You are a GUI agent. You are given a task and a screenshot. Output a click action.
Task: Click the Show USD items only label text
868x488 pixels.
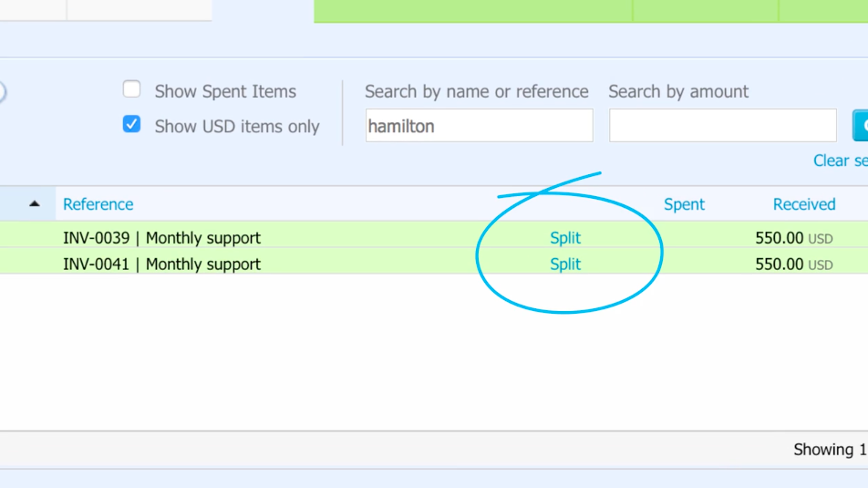tap(237, 126)
